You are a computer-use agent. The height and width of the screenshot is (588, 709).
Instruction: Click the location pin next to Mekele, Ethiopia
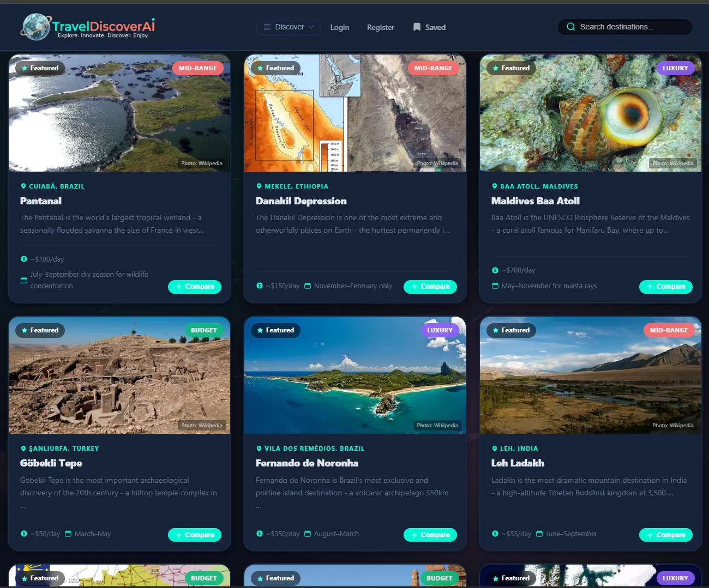click(259, 186)
